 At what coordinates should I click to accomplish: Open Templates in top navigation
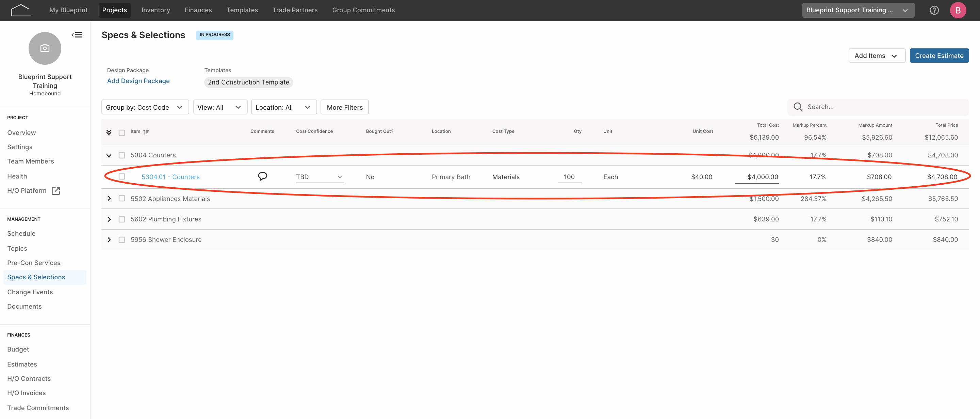(x=242, y=10)
